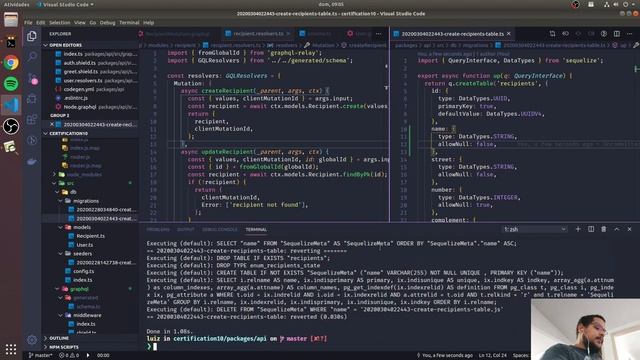Switch to the Debug Console tab
This screenshot has width=640, height=360.
(x=220, y=229)
